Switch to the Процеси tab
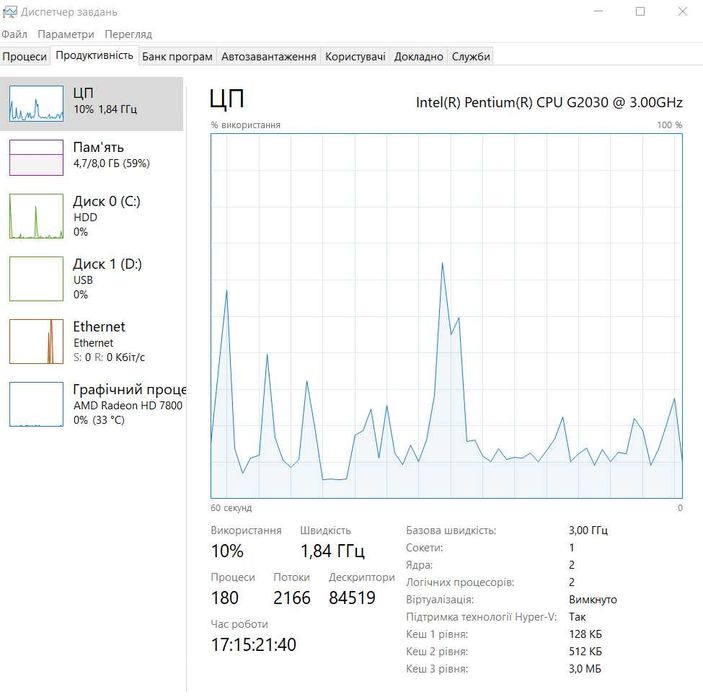Viewport: 703px width, 699px height. click(x=25, y=57)
